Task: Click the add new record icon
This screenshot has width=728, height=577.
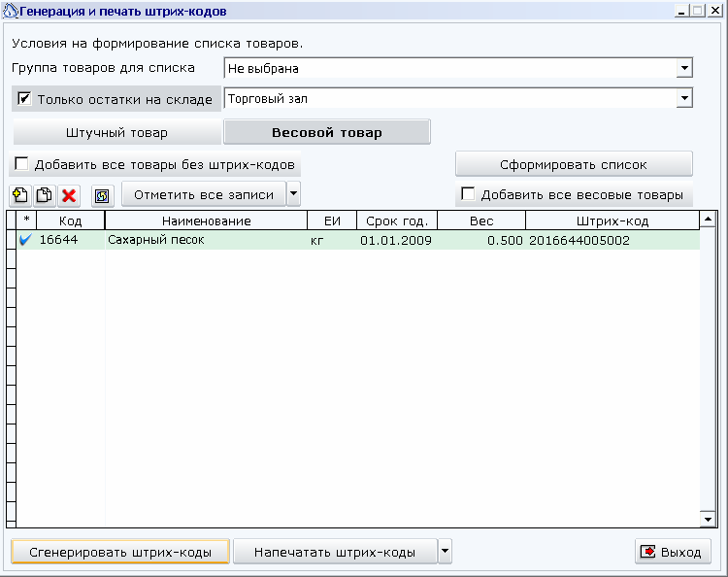Action: [19, 195]
